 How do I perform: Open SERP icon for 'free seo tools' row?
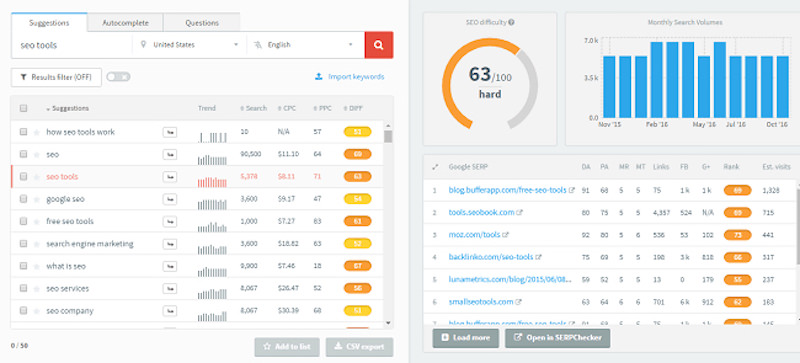coord(169,222)
